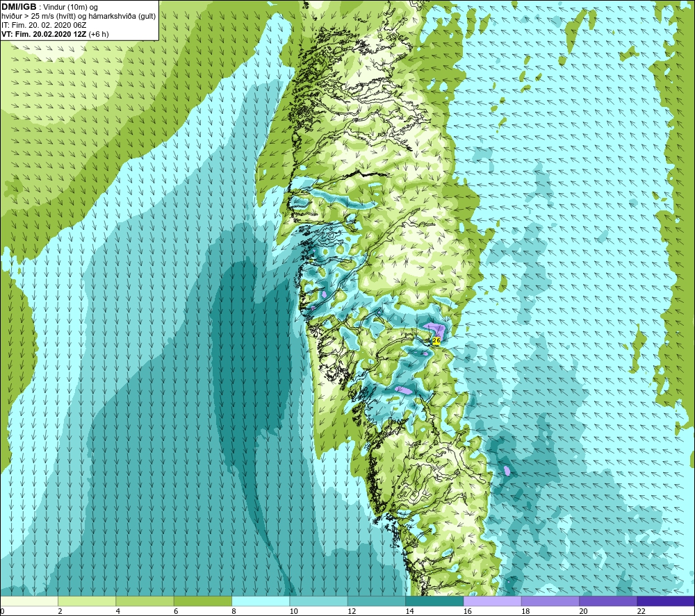Image resolution: width=695 pixels, height=616 pixels.
Task: Select the 8–10 m/s pale cyan swatch
Action: tap(261, 601)
